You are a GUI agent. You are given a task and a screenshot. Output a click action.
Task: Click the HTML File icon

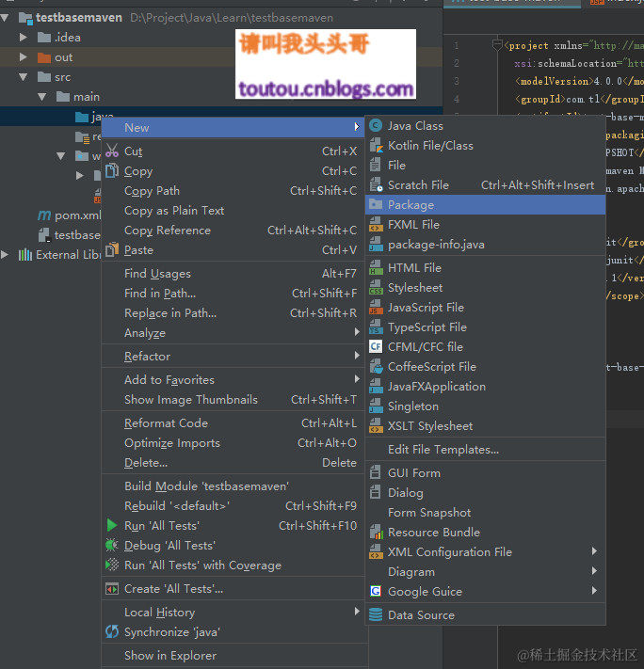(376, 267)
